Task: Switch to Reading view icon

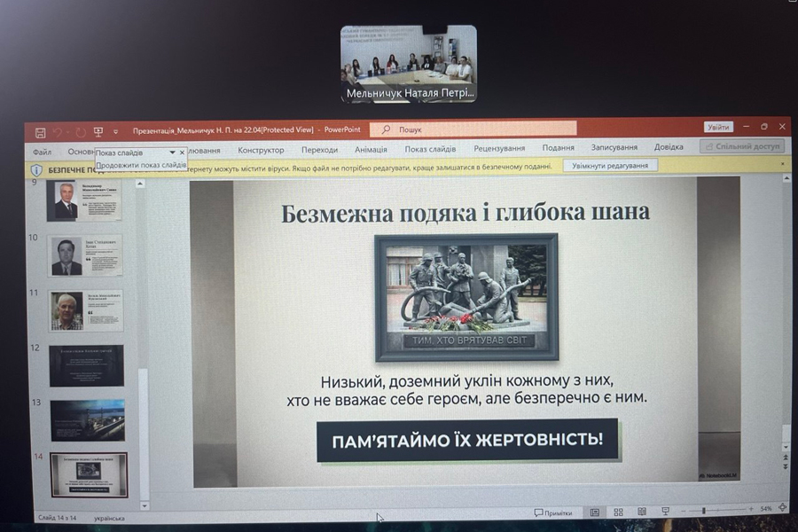Action: tap(642, 511)
